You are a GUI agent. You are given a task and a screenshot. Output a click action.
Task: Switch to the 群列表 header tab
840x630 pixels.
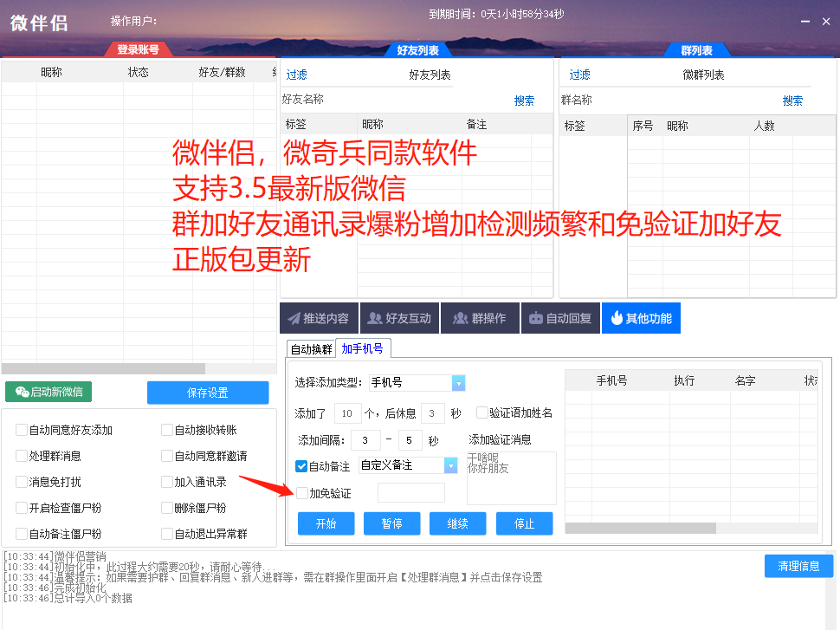pyautogui.click(x=696, y=50)
